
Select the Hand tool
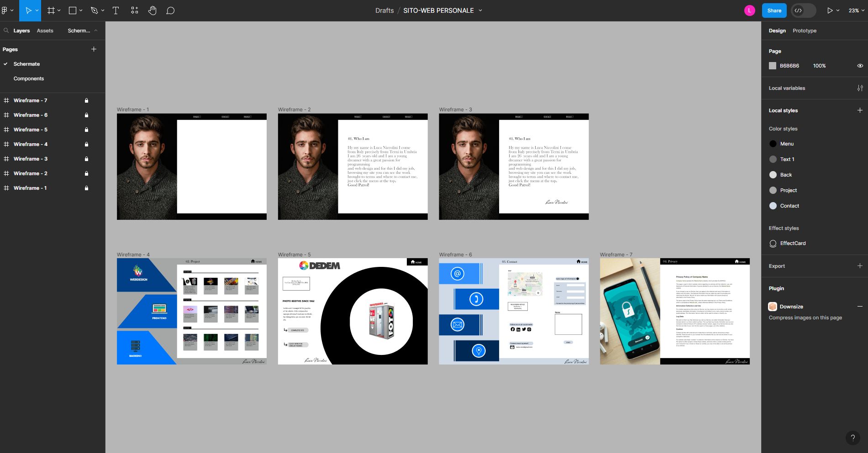coord(153,10)
